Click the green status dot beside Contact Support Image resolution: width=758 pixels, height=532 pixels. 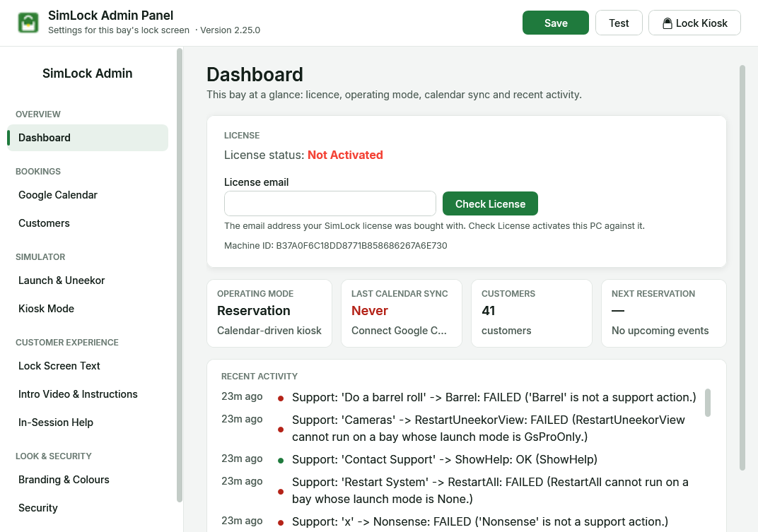[x=281, y=461]
